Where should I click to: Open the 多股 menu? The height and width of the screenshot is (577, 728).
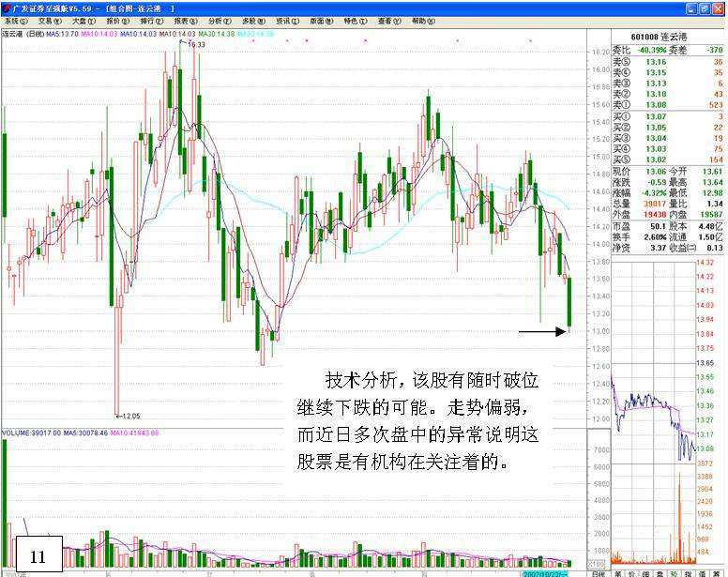point(253,21)
